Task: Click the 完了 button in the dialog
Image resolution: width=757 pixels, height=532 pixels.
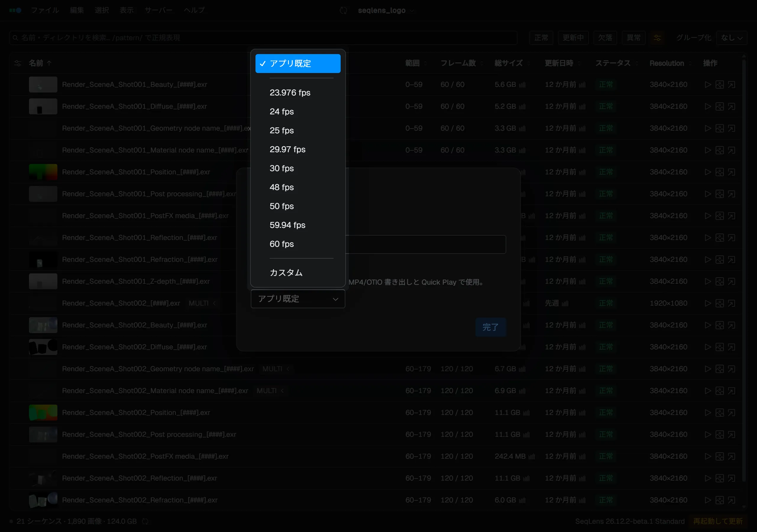Action: click(491, 327)
